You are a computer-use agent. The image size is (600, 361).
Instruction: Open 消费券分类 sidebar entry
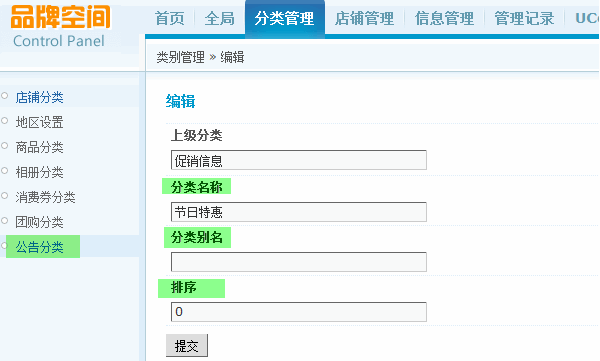[46, 197]
